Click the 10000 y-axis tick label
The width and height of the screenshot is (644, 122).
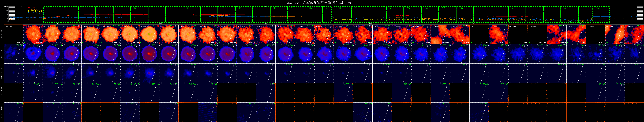click(x=6, y=6)
